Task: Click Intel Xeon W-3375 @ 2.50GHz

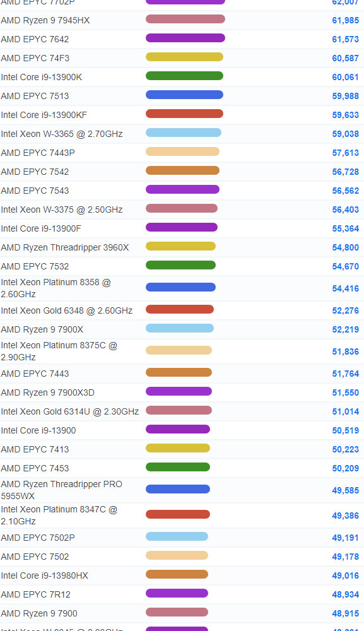Action: pos(62,209)
